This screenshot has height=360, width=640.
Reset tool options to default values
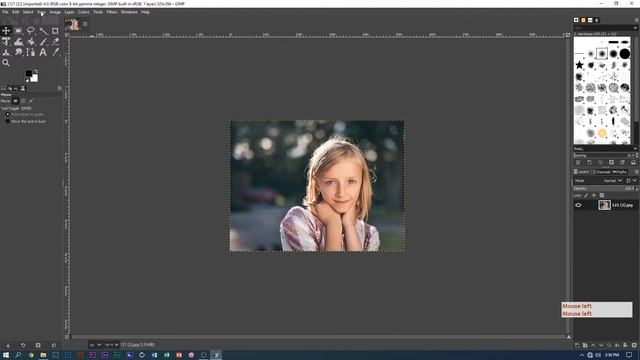pyautogui.click(x=53, y=345)
